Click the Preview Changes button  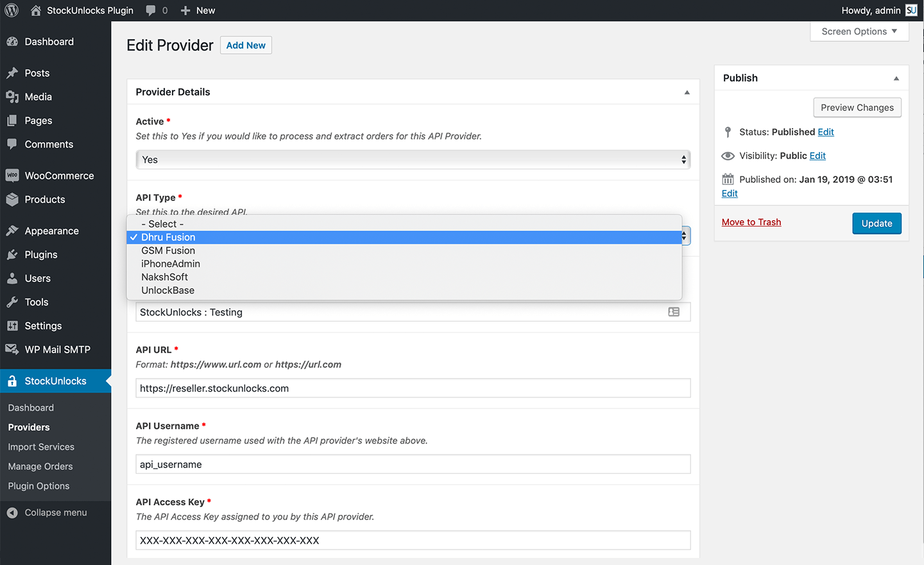(857, 107)
